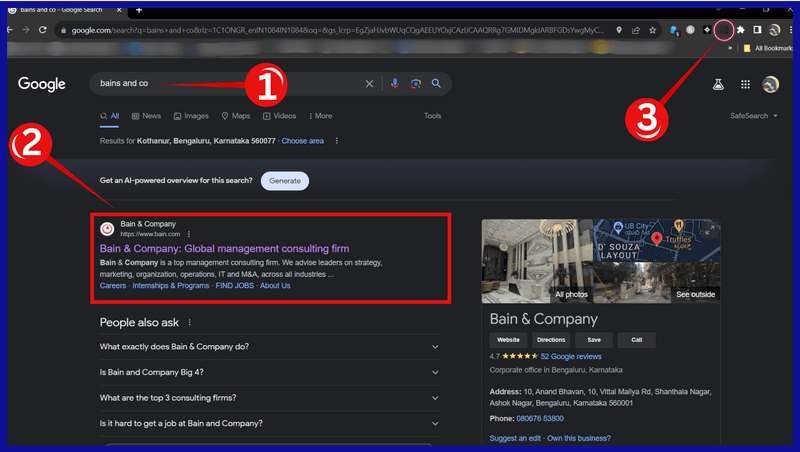Image resolution: width=800 pixels, height=452 pixels.
Task: Switch to the News tab
Action: pyautogui.click(x=146, y=116)
